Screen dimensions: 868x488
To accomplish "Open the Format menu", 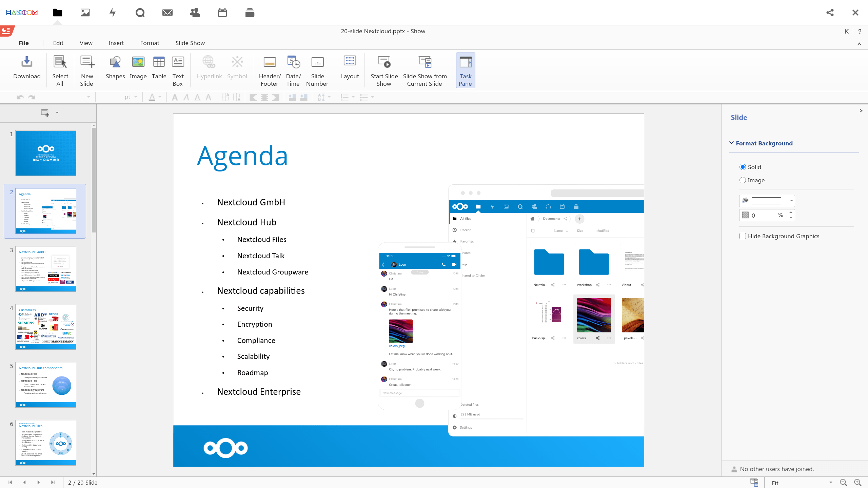I will pyautogui.click(x=150, y=43).
